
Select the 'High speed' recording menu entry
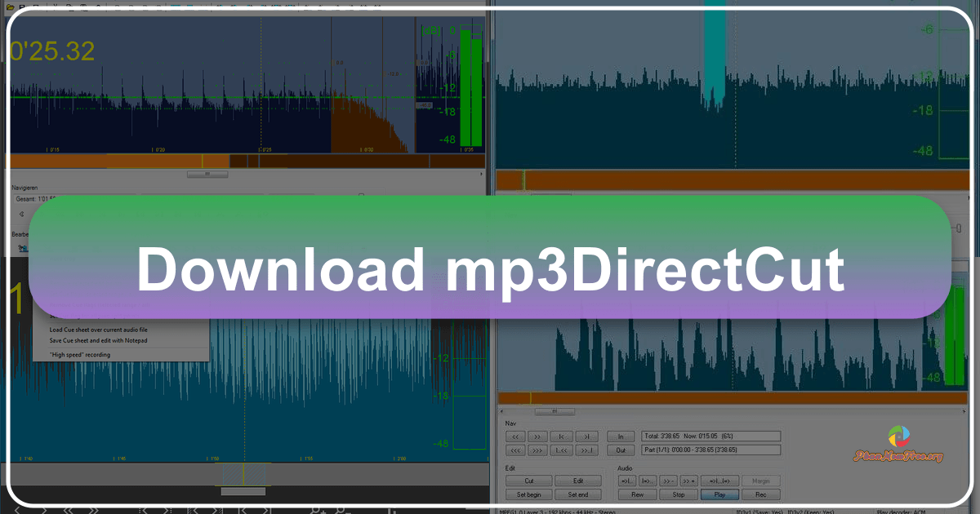point(79,354)
